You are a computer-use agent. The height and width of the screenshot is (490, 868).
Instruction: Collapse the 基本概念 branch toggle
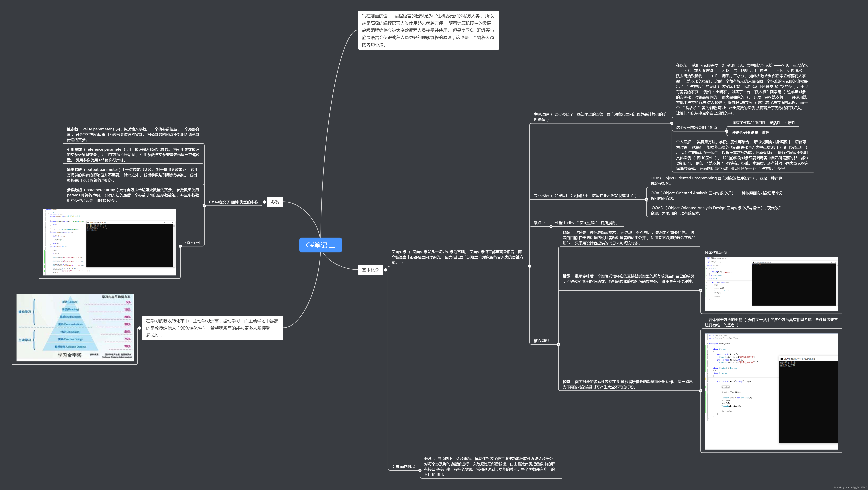(386, 270)
